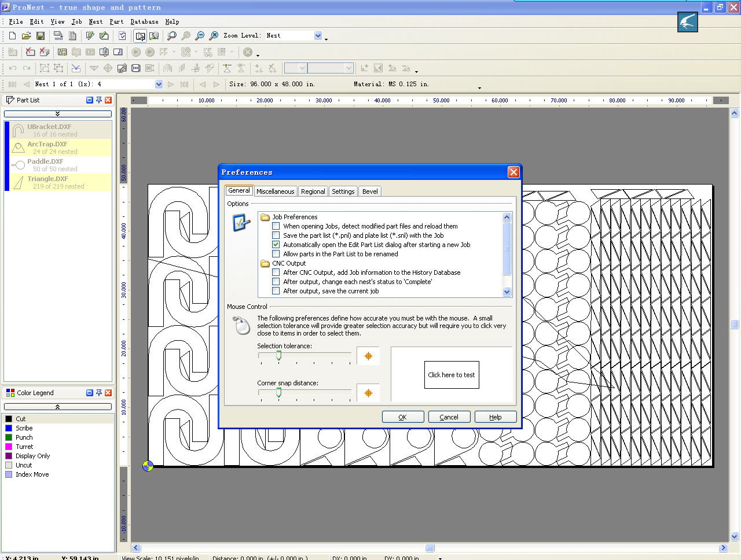Save the job with floppy disk icon
Image resolution: width=741 pixels, height=560 pixels.
pyautogui.click(x=40, y=36)
